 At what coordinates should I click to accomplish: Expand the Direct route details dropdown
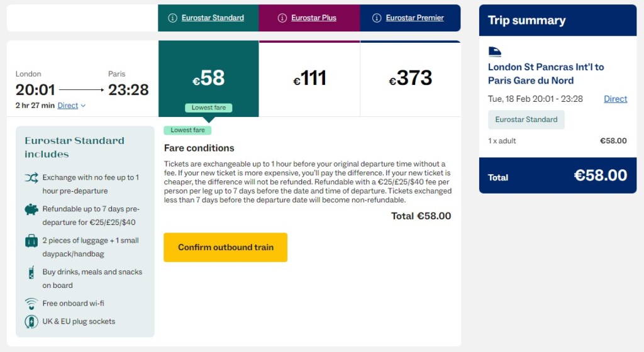pos(72,106)
